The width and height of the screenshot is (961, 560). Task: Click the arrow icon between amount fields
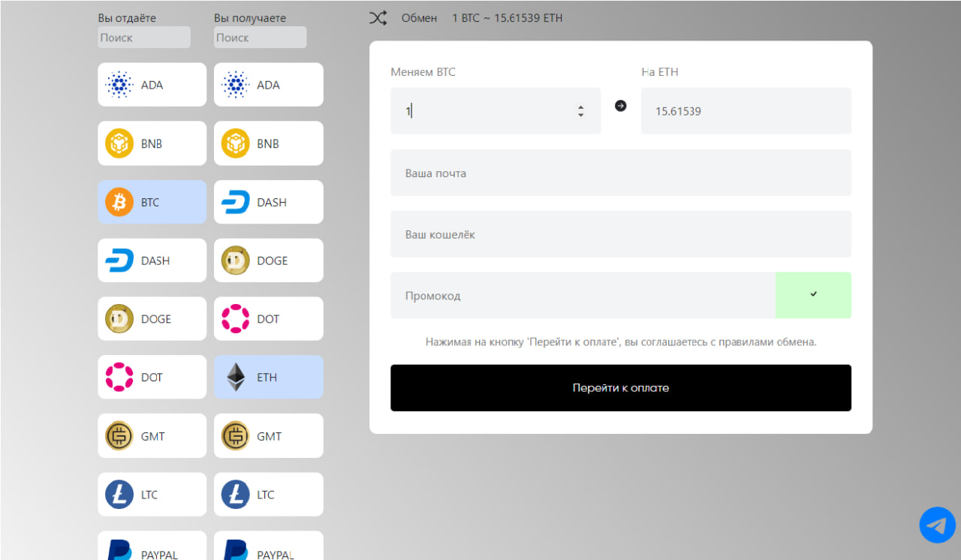pos(620,106)
